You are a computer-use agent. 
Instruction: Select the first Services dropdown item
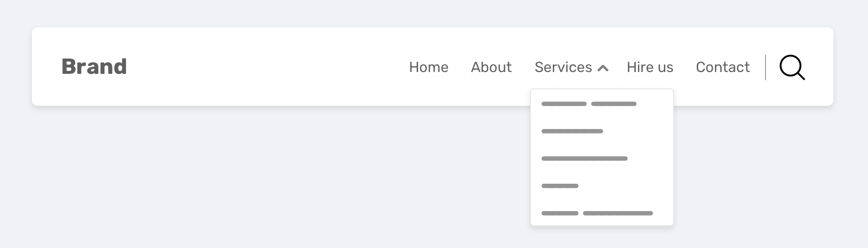coord(588,104)
